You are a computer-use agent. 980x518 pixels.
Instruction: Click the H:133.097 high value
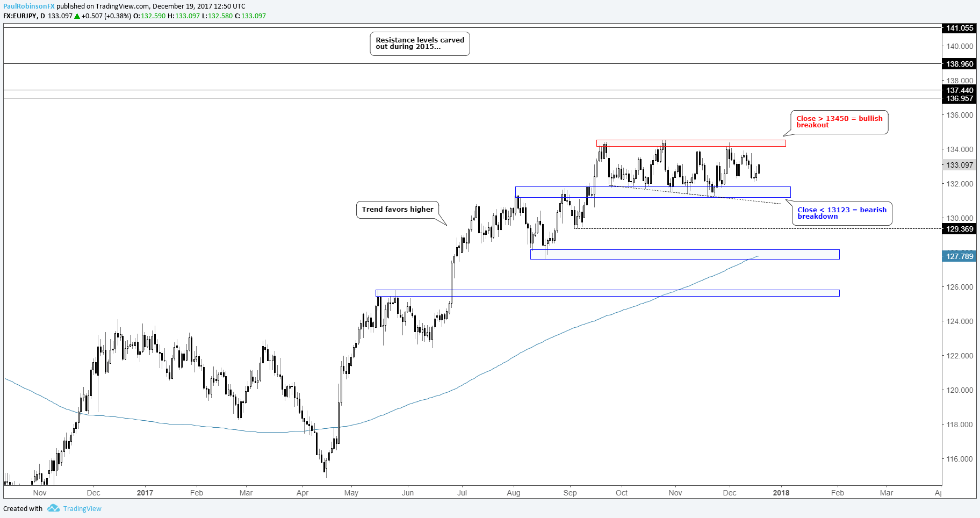[x=184, y=16]
